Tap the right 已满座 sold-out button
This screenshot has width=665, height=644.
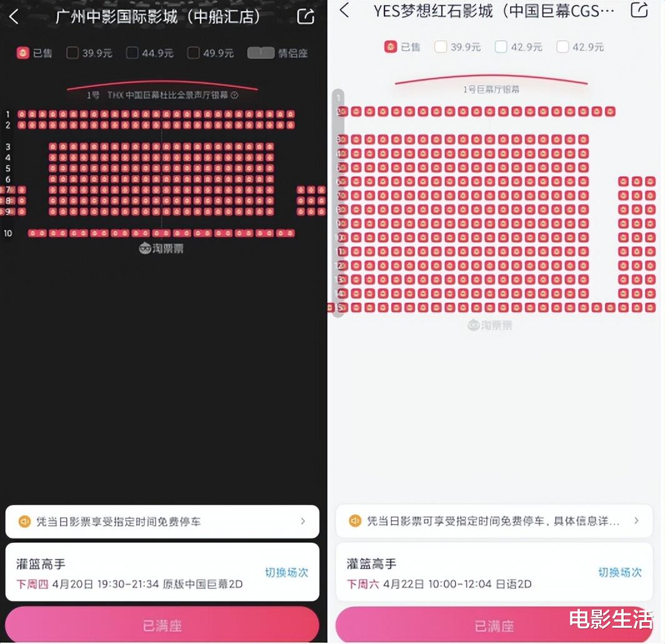tap(494, 625)
